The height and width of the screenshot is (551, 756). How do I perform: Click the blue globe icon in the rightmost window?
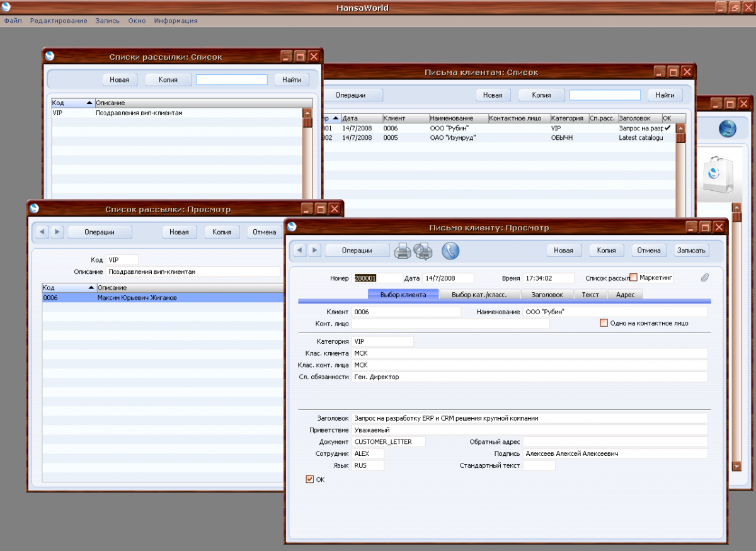click(x=728, y=128)
